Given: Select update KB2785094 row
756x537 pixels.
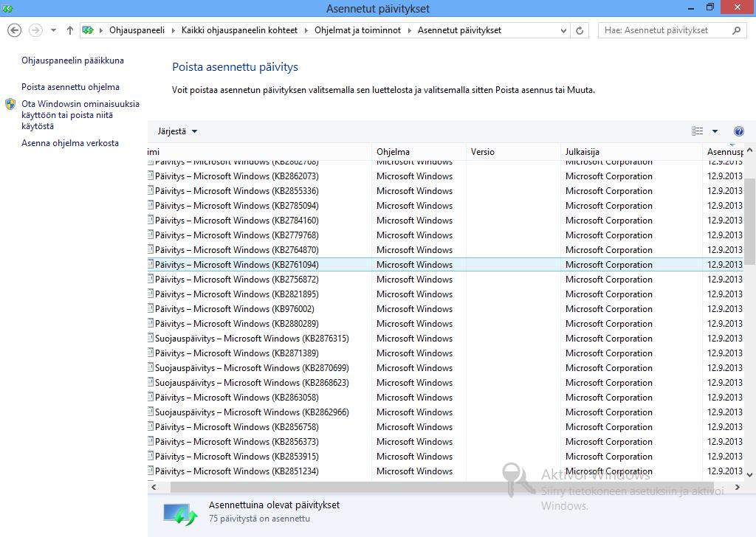Looking at the screenshot, I should pos(445,206).
